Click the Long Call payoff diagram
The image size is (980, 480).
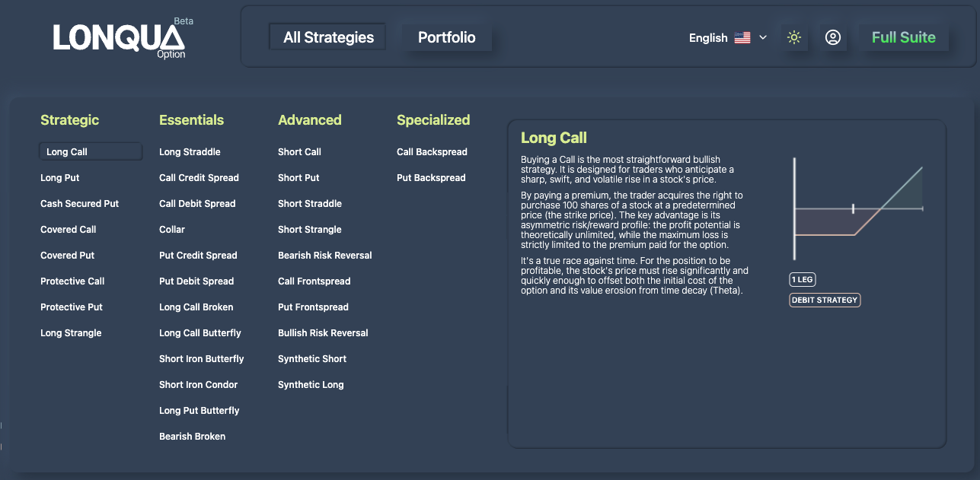tap(857, 209)
